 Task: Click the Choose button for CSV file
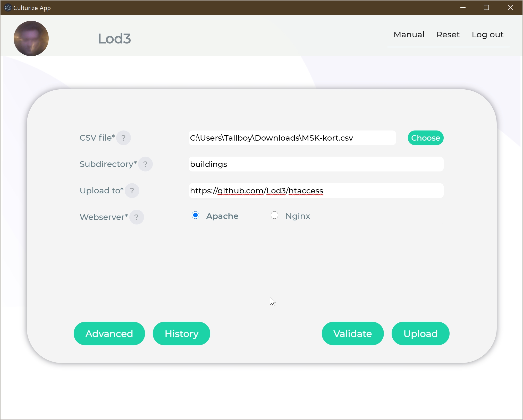[x=425, y=138]
